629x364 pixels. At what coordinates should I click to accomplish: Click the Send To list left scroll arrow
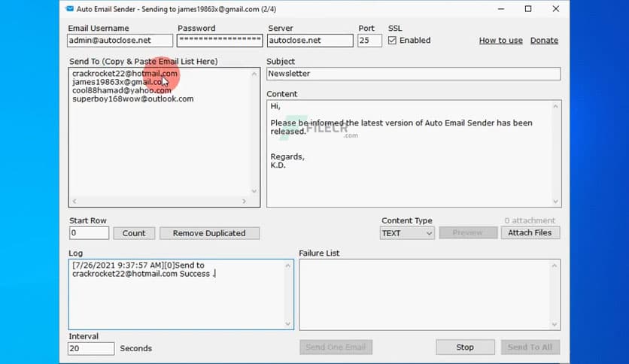tap(74, 202)
